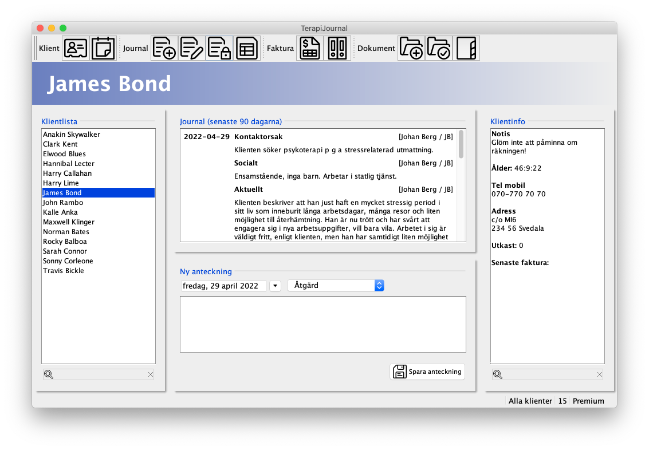Click the Aktuellt journal heading

pos(248,190)
